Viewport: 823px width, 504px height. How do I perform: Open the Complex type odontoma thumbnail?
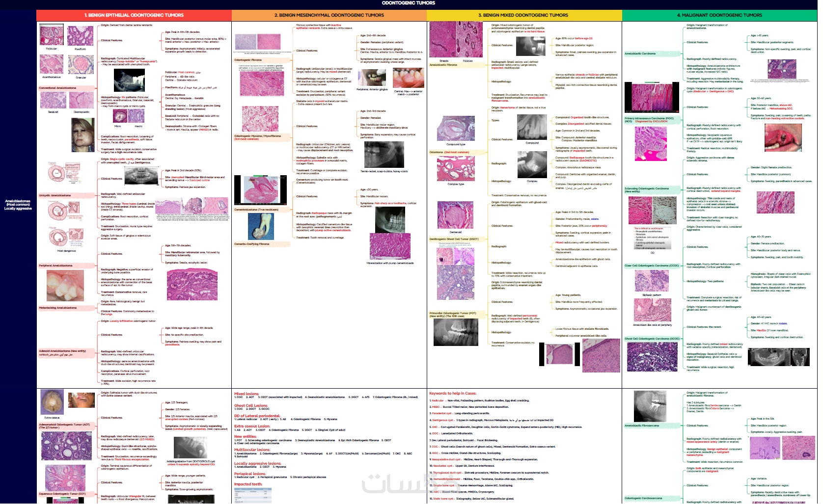tap(456, 168)
